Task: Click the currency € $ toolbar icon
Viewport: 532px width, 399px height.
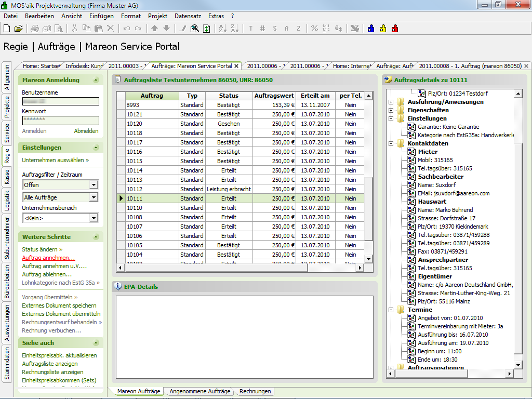Action: pos(338,29)
